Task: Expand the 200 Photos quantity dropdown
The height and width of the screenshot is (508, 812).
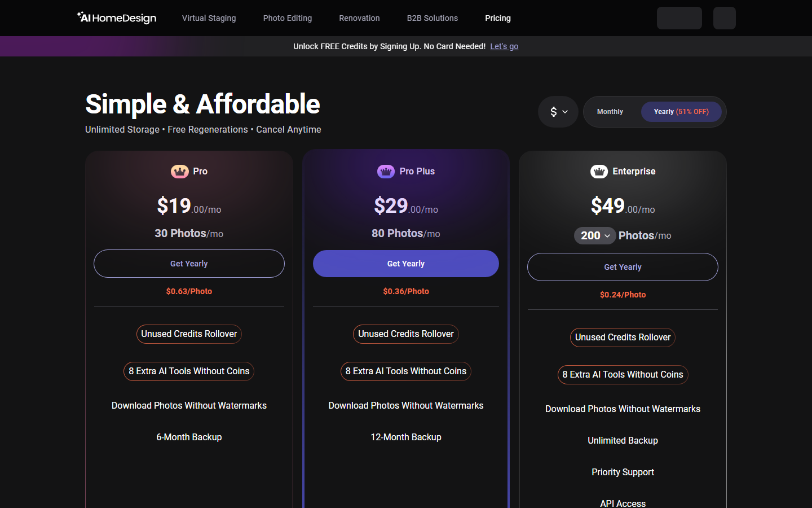Action: [x=607, y=235]
